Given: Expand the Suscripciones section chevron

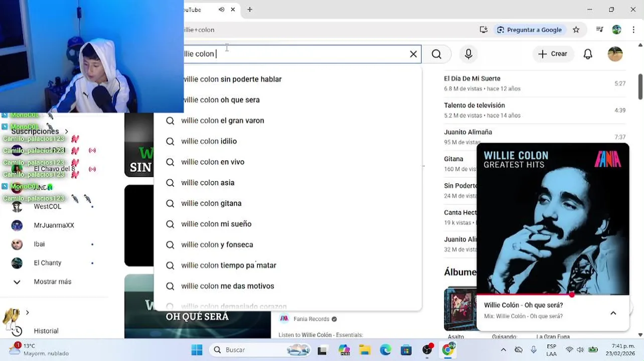Looking at the screenshot, I should pyautogui.click(x=66, y=131).
